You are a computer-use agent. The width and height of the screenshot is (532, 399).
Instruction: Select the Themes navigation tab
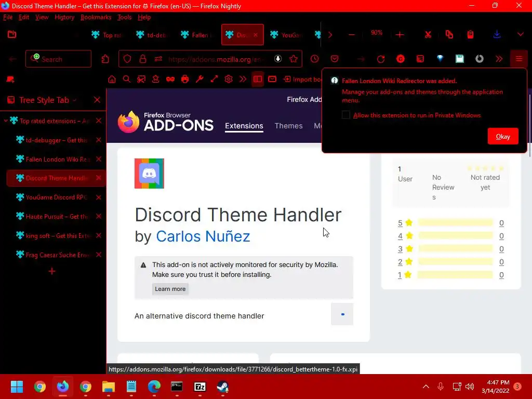288,126
